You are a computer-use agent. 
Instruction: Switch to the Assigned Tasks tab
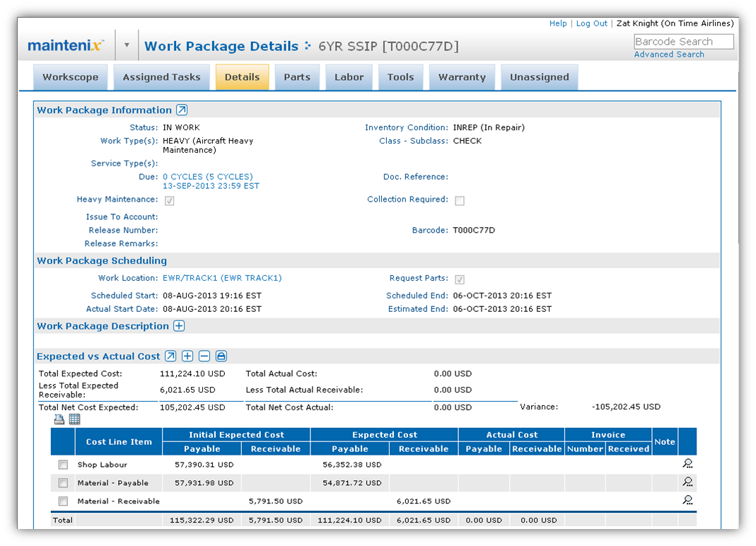tap(161, 77)
